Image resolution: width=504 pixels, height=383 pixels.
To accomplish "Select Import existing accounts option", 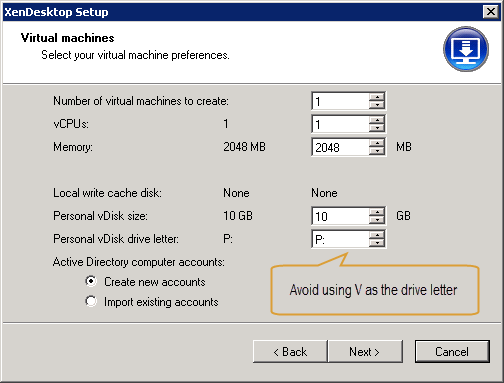I will pyautogui.click(x=152, y=302).
